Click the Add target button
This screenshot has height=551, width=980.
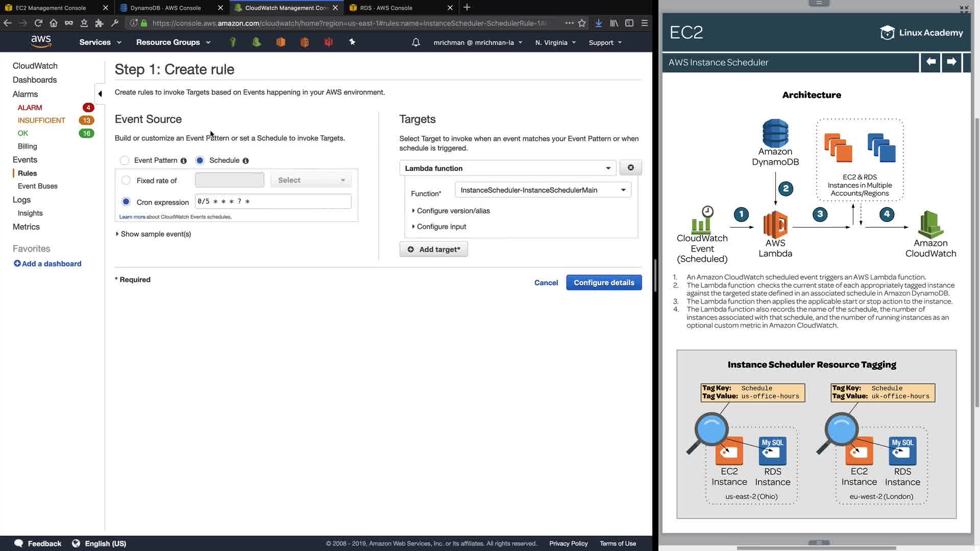tap(433, 249)
